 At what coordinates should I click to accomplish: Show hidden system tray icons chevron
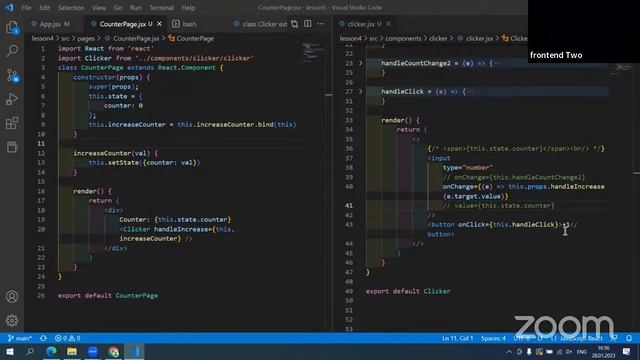click(509, 351)
